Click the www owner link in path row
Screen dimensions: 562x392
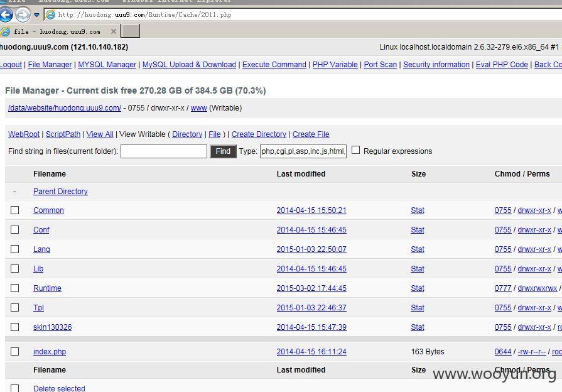[x=199, y=108]
